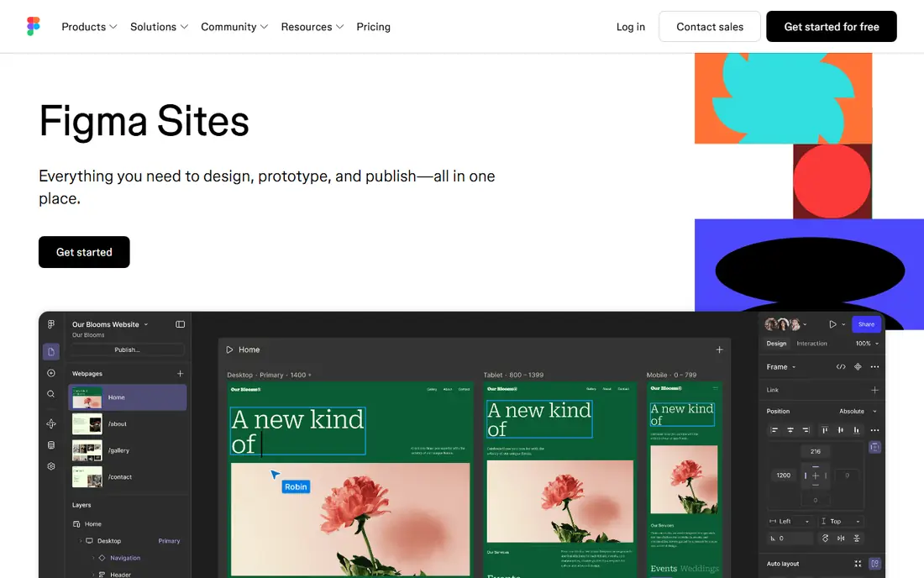Add a new webpage with the plus icon
The height and width of the screenshot is (578, 924).
[x=181, y=374]
